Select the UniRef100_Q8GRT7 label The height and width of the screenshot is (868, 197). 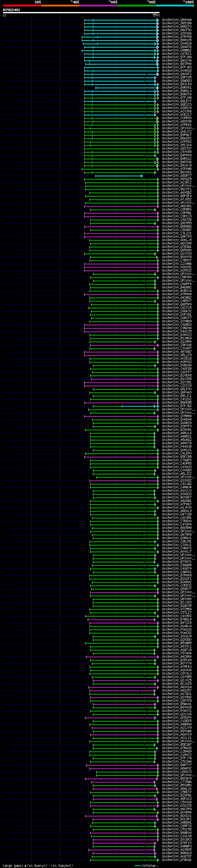coord(176,176)
